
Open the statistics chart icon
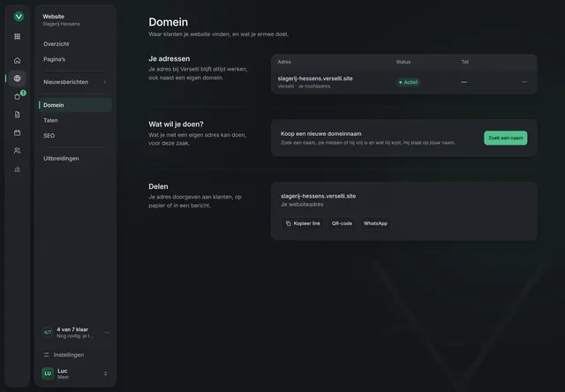[x=18, y=169]
